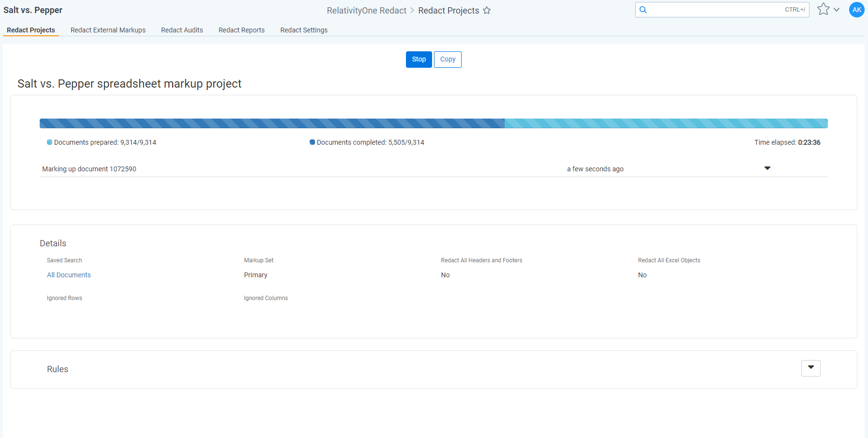This screenshot has width=868, height=438.
Task: Click the search magnifier icon
Action: [x=643, y=10]
